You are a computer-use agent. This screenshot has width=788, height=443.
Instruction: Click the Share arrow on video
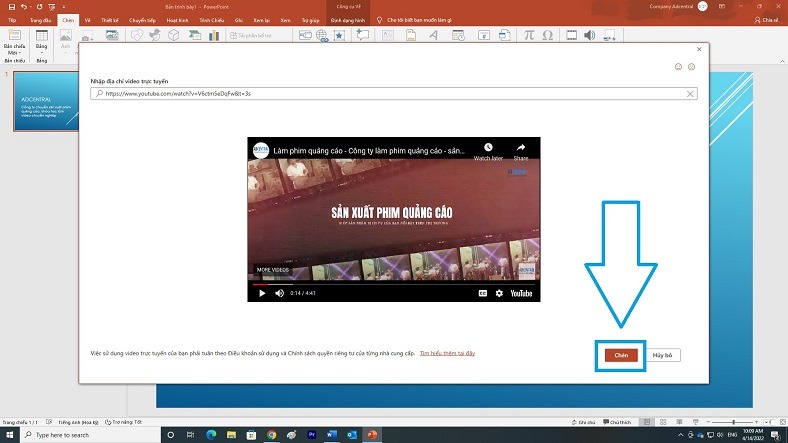coord(521,150)
